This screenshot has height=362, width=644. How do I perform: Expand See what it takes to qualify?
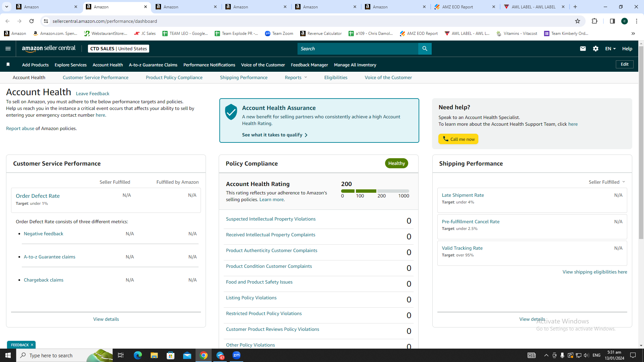point(275,135)
